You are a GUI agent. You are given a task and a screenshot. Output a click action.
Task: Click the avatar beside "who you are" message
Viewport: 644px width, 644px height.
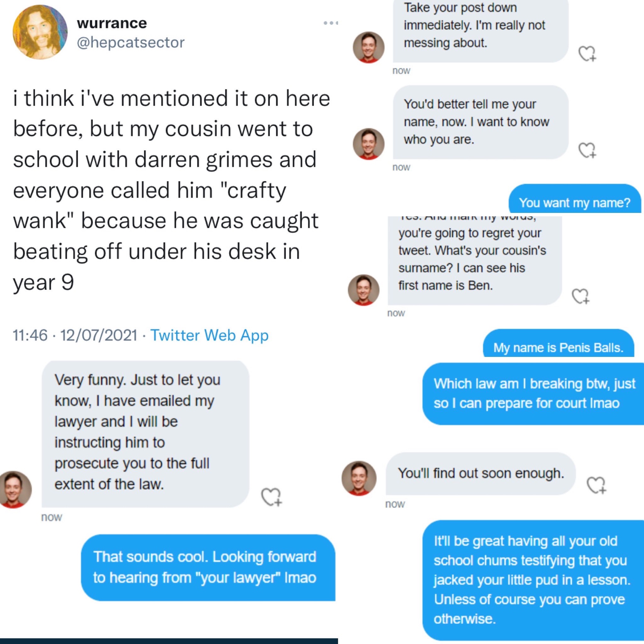(368, 144)
